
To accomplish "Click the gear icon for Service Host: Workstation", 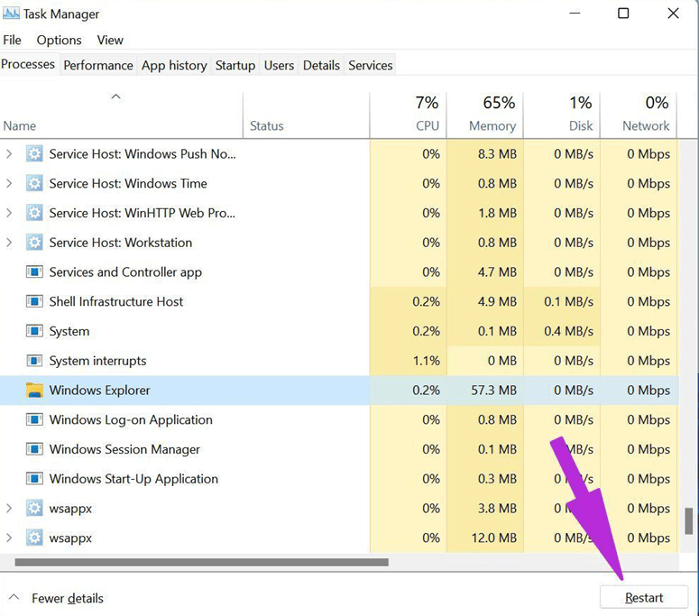I will (x=34, y=243).
